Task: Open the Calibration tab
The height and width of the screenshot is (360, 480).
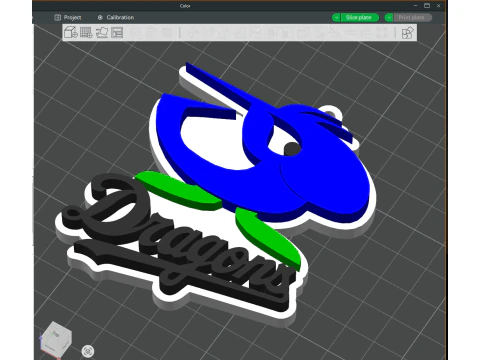Action: [x=116, y=17]
